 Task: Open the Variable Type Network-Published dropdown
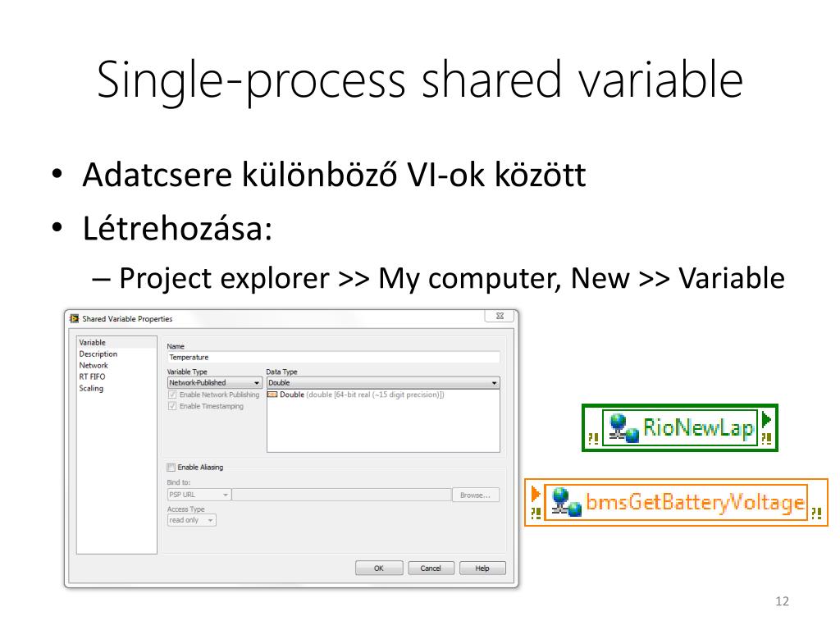[x=215, y=382]
